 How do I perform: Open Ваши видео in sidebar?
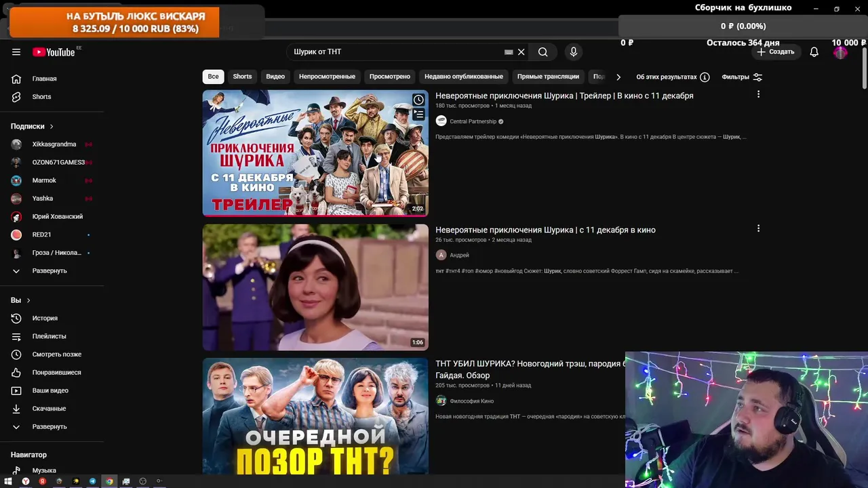pyautogui.click(x=52, y=390)
